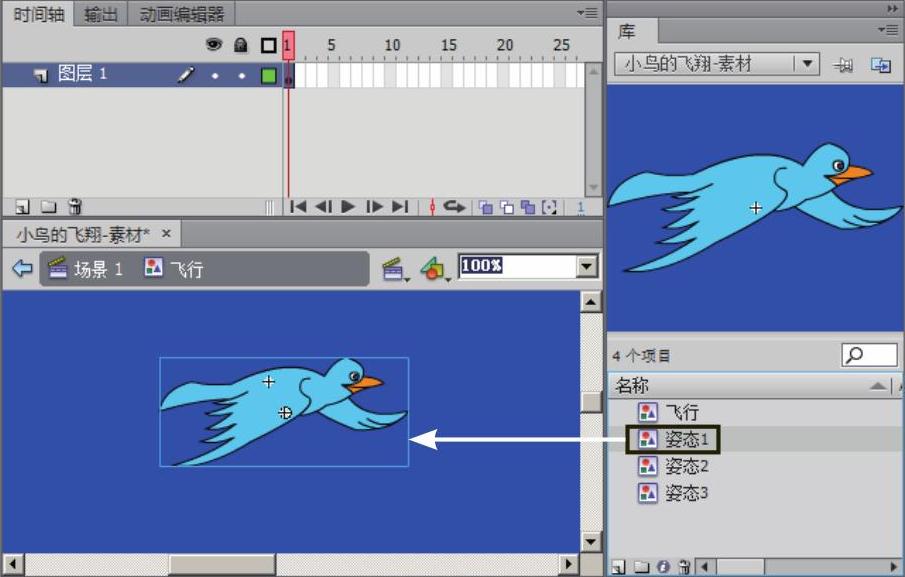Open library item properties
This screenshot has height=577, width=905.
[x=663, y=567]
